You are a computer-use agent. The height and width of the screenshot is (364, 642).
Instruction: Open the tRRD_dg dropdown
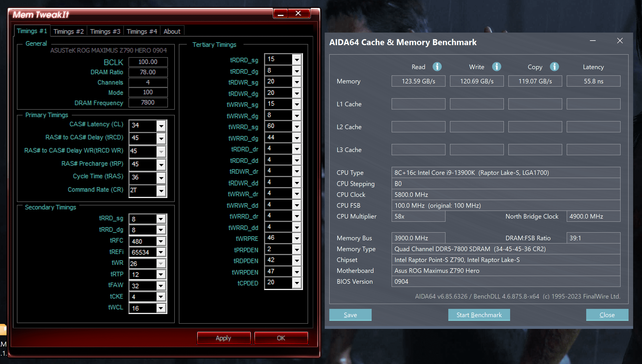(x=161, y=230)
